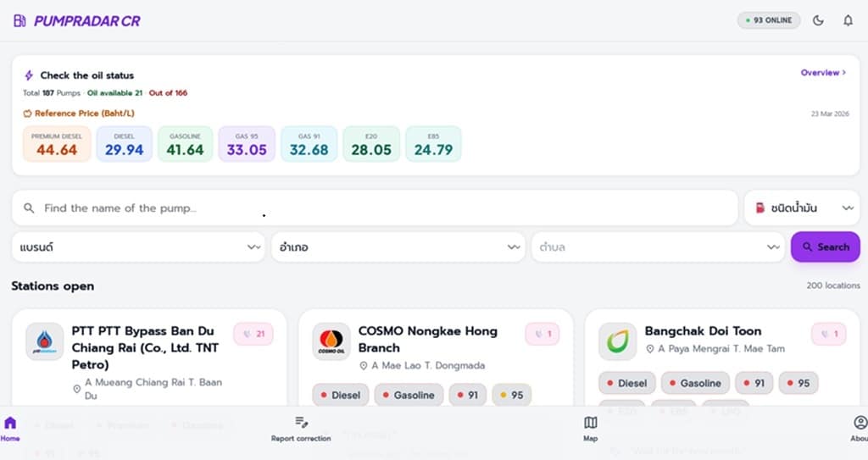Screen dimensions: 868x460
Task: Select the Gas 95 33.05 price tile
Action: (x=247, y=144)
